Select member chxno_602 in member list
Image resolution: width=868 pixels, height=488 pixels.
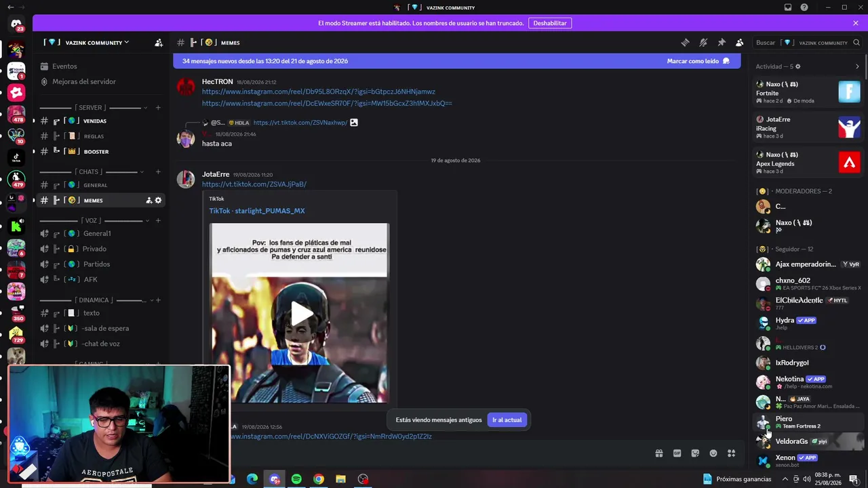808,284
